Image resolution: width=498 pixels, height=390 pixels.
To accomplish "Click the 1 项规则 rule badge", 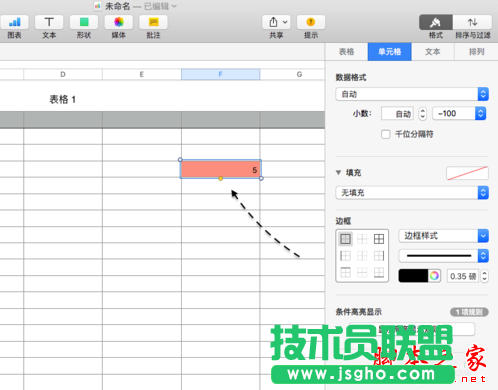I will point(469,312).
